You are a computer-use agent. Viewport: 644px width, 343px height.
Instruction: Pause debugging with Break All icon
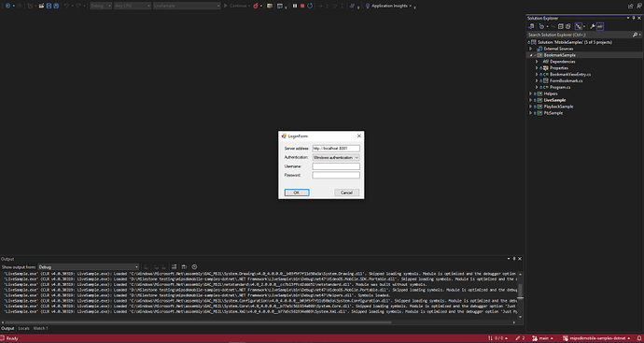[x=295, y=6]
